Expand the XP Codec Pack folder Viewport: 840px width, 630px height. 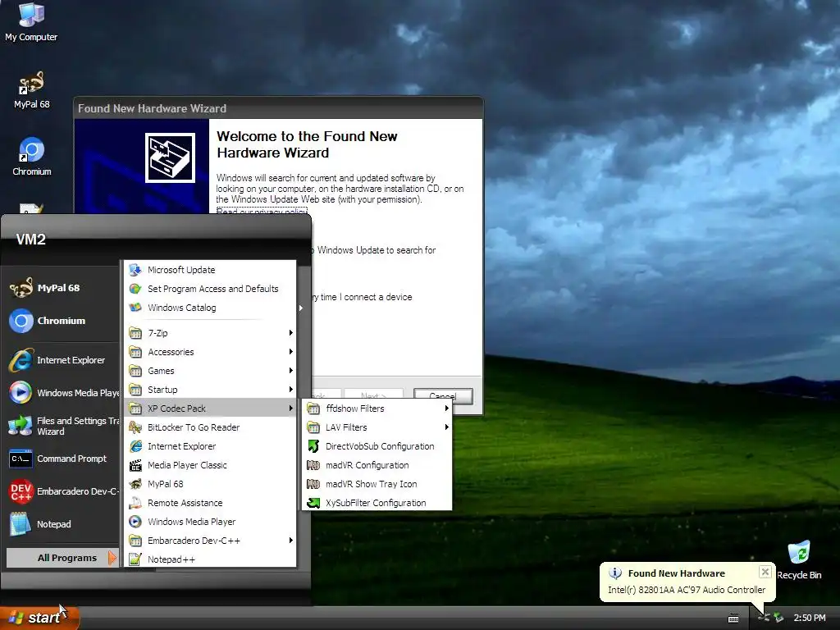tap(210, 409)
